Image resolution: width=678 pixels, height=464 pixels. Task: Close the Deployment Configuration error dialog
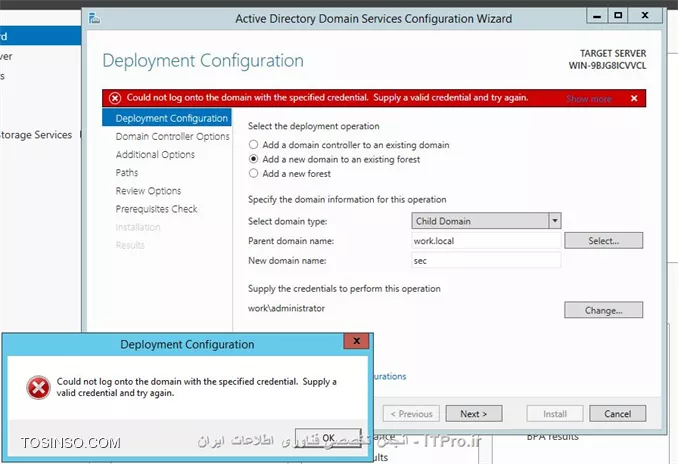tap(356, 341)
